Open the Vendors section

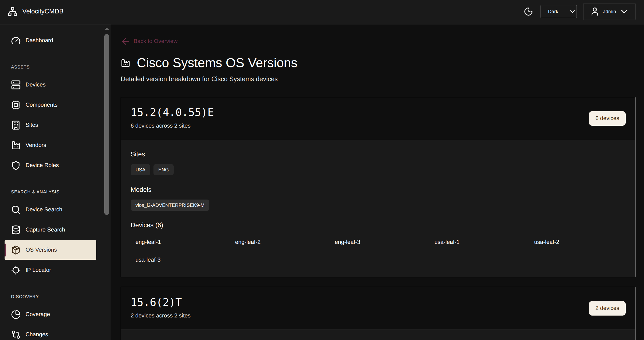51,145
